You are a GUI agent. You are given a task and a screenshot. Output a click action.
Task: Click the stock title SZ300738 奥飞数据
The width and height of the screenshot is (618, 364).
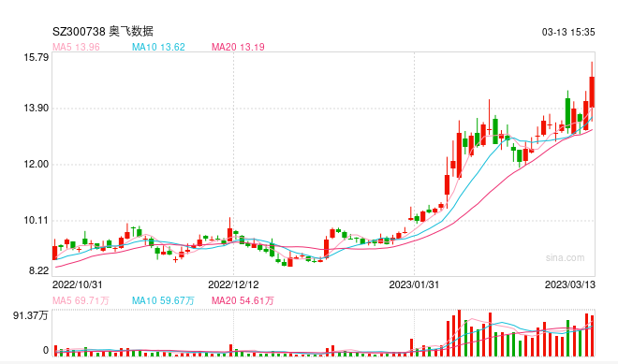[x=103, y=32]
